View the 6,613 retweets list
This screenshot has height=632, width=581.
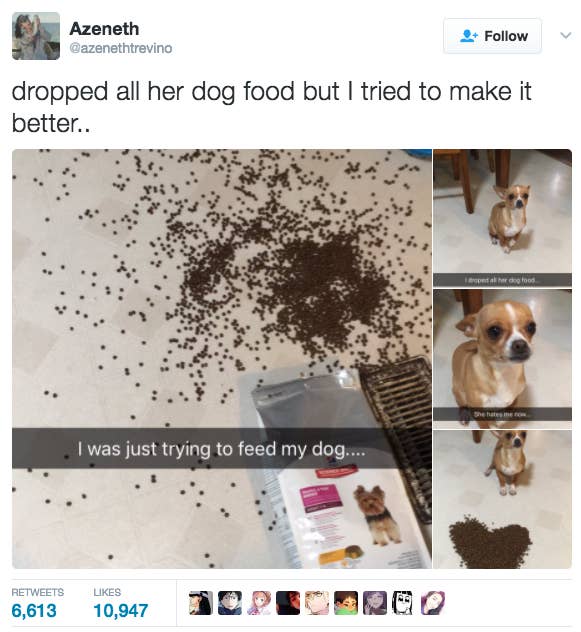(37, 603)
